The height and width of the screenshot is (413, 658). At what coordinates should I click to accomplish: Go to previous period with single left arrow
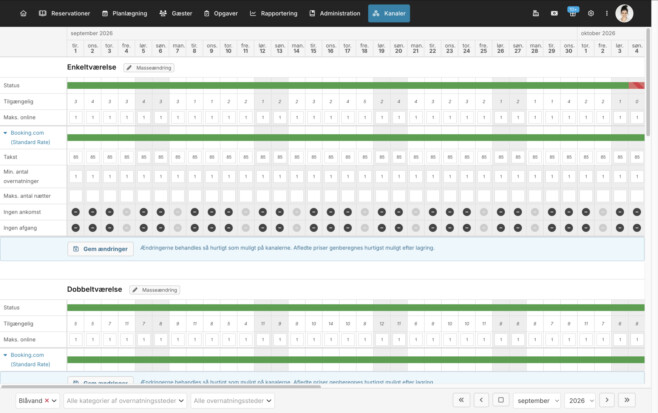481,400
